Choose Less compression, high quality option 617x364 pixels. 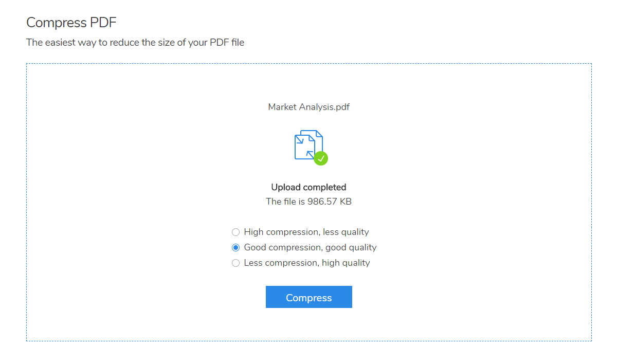[x=235, y=263]
